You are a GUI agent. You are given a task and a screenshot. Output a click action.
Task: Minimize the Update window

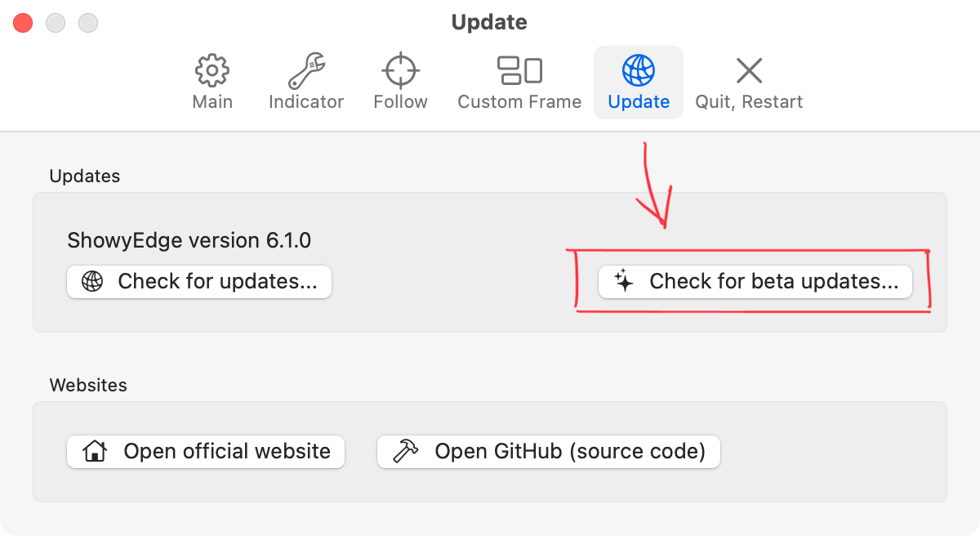[x=56, y=22]
